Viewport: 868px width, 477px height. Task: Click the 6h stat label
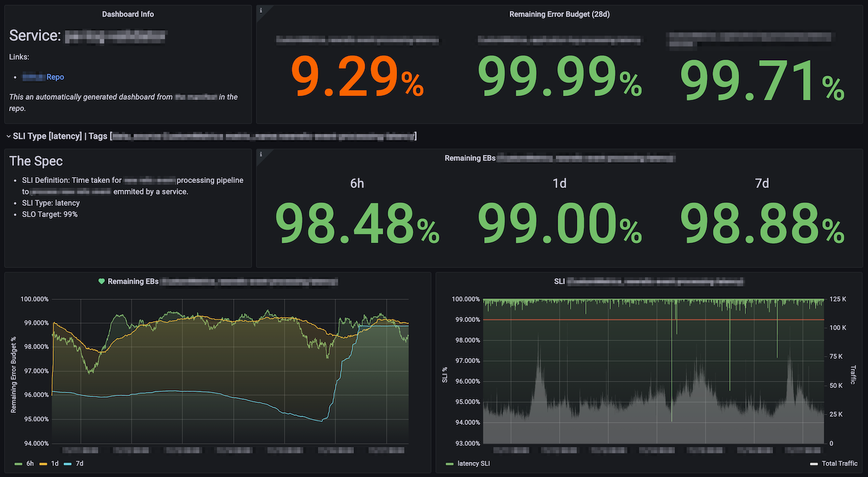[357, 184]
